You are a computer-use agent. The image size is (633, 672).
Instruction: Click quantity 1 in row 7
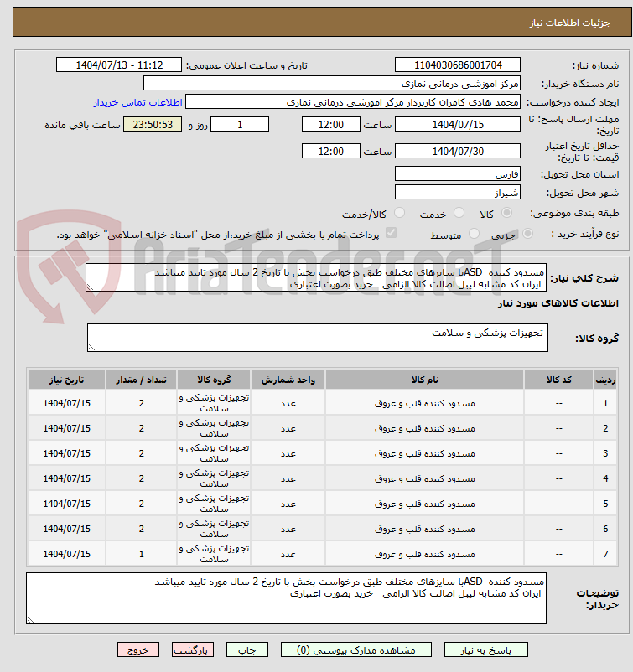click(x=141, y=554)
